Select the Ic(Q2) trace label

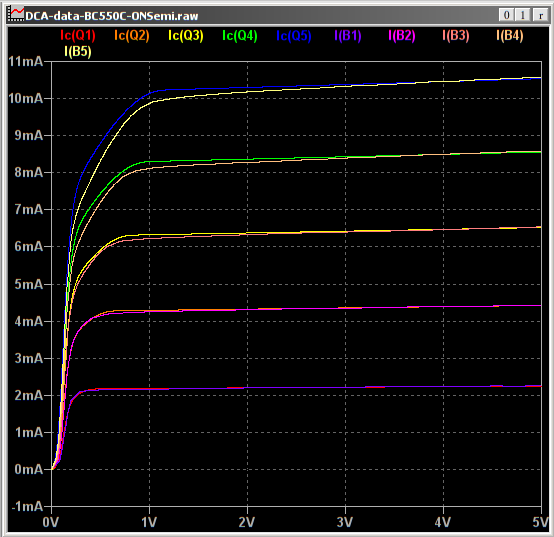(x=132, y=36)
